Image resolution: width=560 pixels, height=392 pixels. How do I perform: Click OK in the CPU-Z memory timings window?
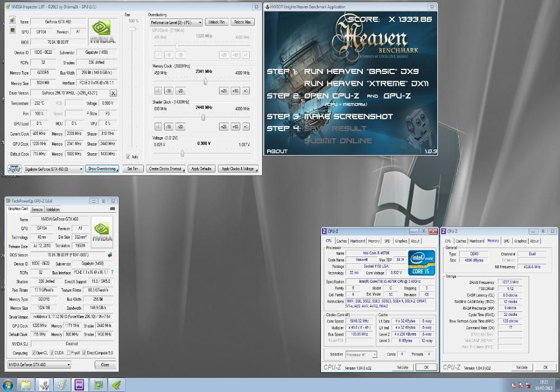pyautogui.click(x=545, y=367)
